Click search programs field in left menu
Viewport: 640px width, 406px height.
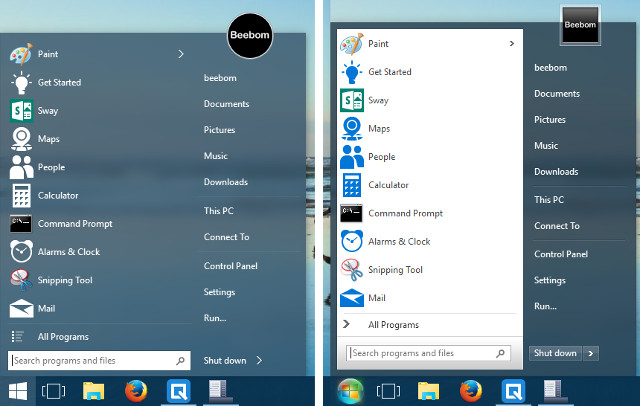pyautogui.click(x=99, y=361)
